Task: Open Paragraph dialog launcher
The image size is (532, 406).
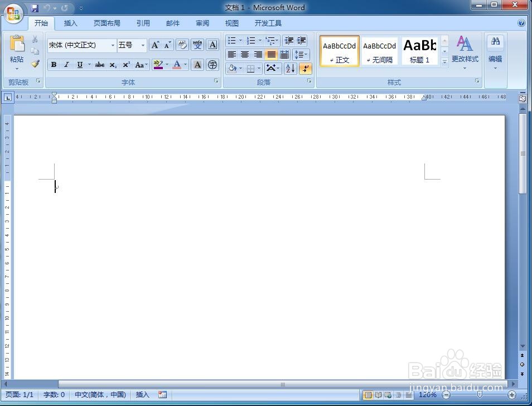Action: [309, 81]
